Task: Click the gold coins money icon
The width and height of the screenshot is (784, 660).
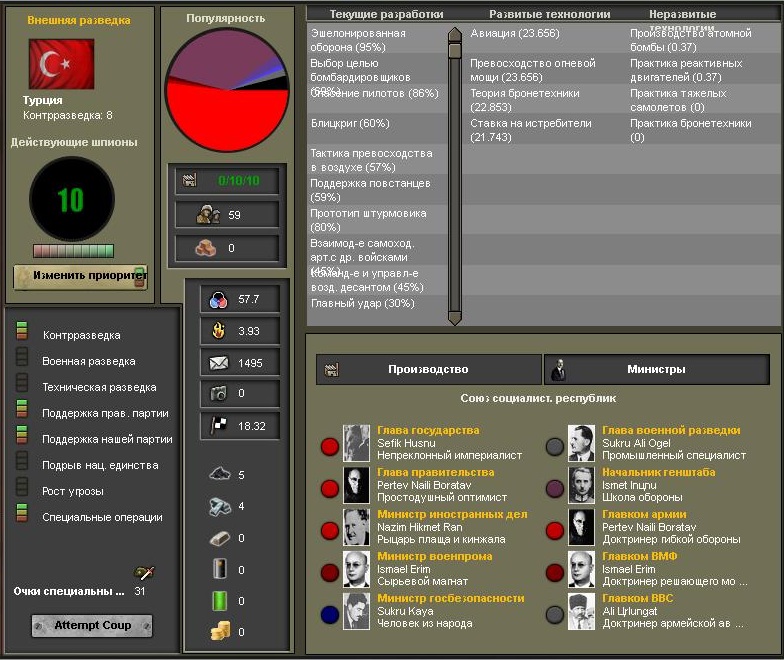Action: 220,631
